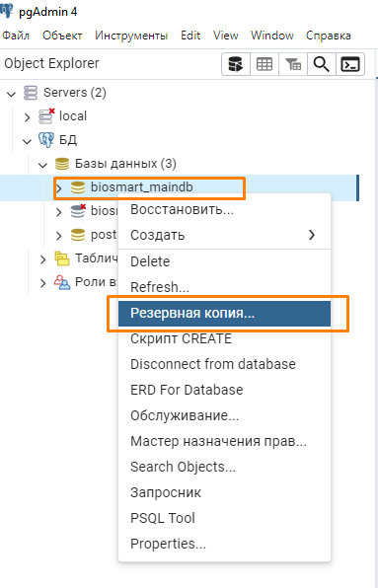Expand the biosmart_maindb database node

(x=59, y=188)
